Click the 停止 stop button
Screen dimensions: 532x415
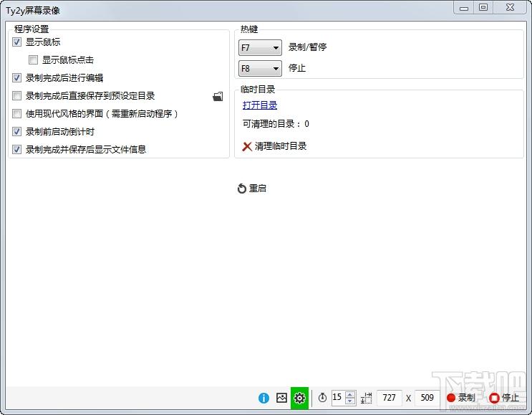pos(504,398)
